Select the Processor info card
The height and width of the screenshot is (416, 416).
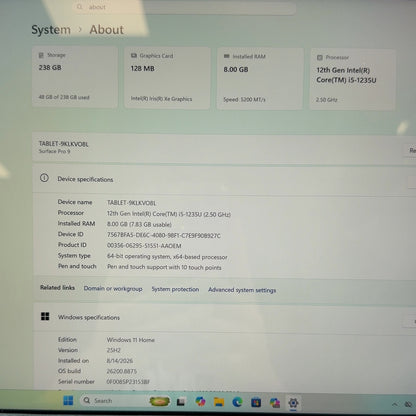click(352, 79)
